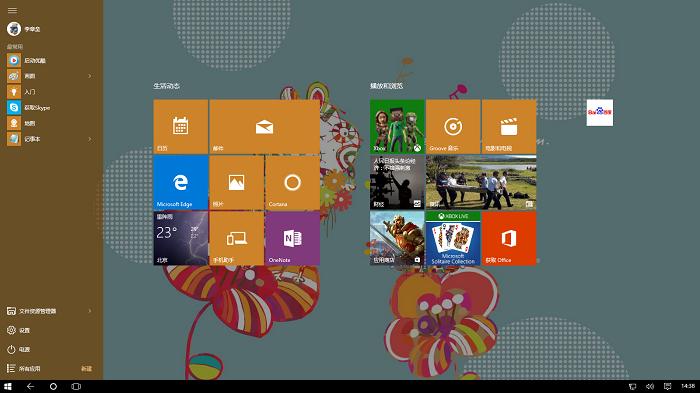Open the Movies & TV tile

(509, 126)
